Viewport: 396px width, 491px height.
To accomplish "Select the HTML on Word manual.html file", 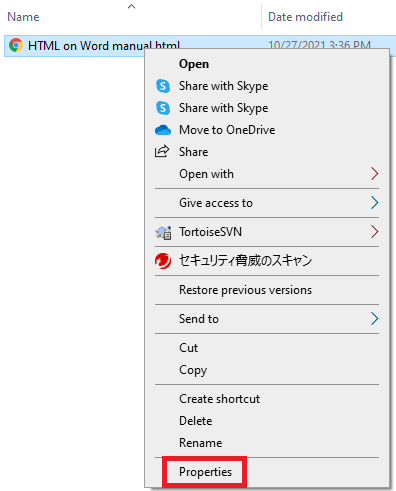I will pos(104,45).
